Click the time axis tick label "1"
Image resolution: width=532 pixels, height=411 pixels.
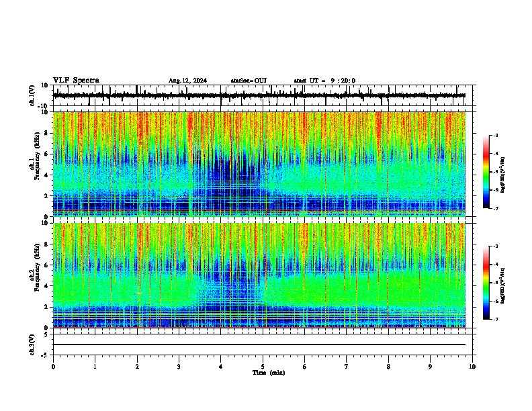click(x=95, y=367)
